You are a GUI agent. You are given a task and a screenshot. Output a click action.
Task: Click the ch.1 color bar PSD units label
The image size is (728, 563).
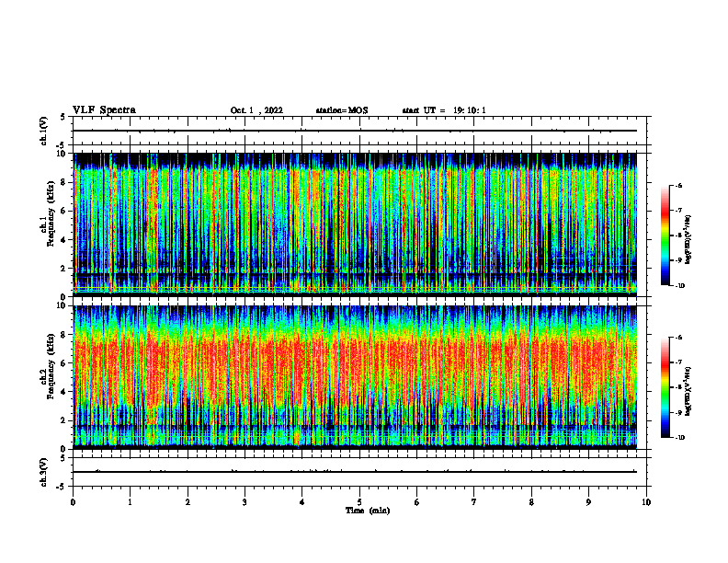coord(688,239)
